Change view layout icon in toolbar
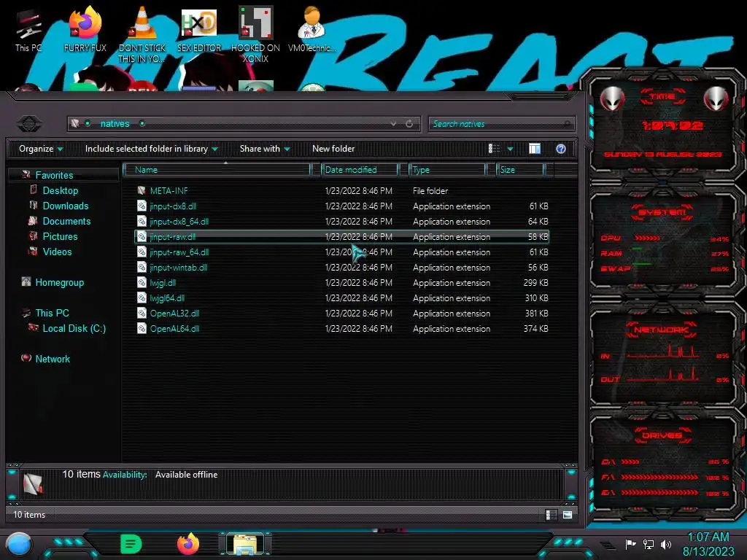Image resolution: width=747 pixels, height=560 pixels. coord(494,149)
